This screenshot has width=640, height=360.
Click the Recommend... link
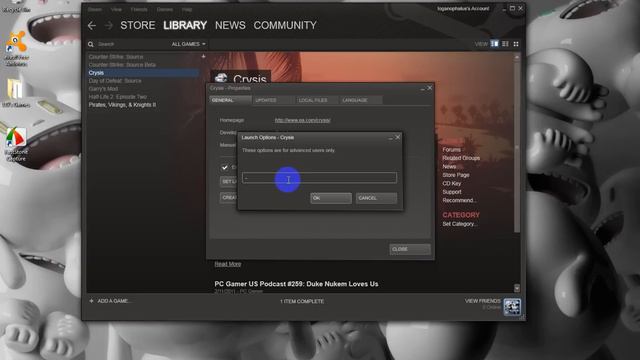pos(459,200)
